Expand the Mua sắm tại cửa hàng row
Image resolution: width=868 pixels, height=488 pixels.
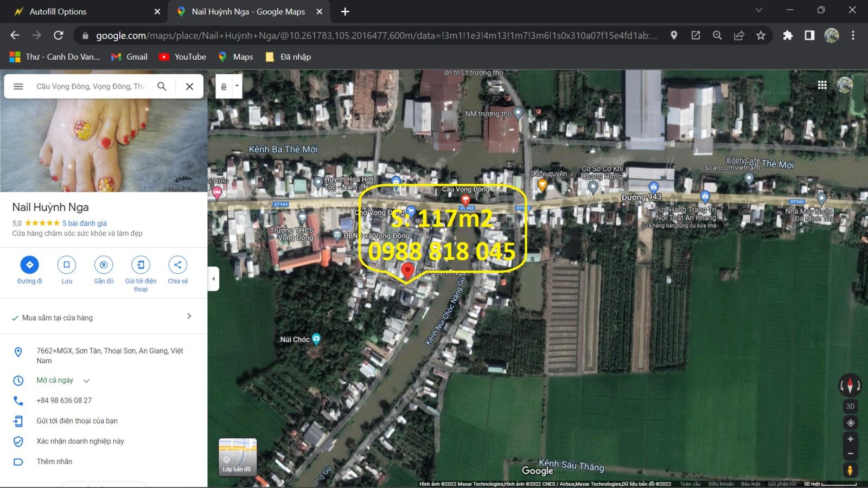pyautogui.click(x=104, y=318)
